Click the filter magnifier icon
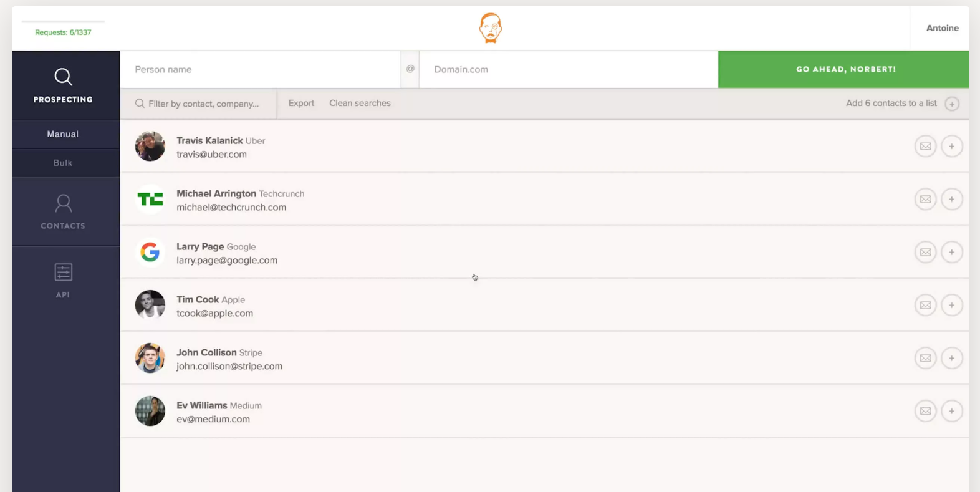The height and width of the screenshot is (492, 980). coord(140,104)
